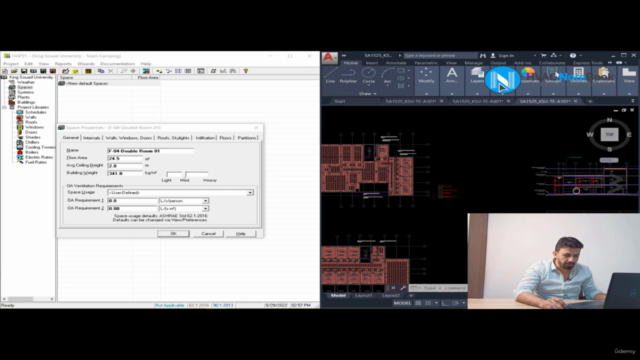
Task: Click the Walls library icon
Action: pos(20,117)
